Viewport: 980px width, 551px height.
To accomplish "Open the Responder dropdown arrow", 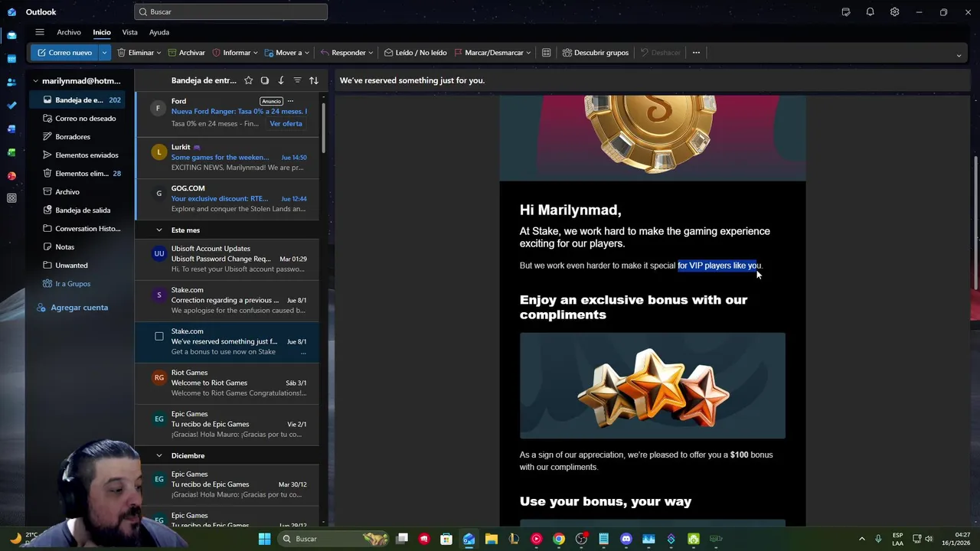I will (371, 53).
